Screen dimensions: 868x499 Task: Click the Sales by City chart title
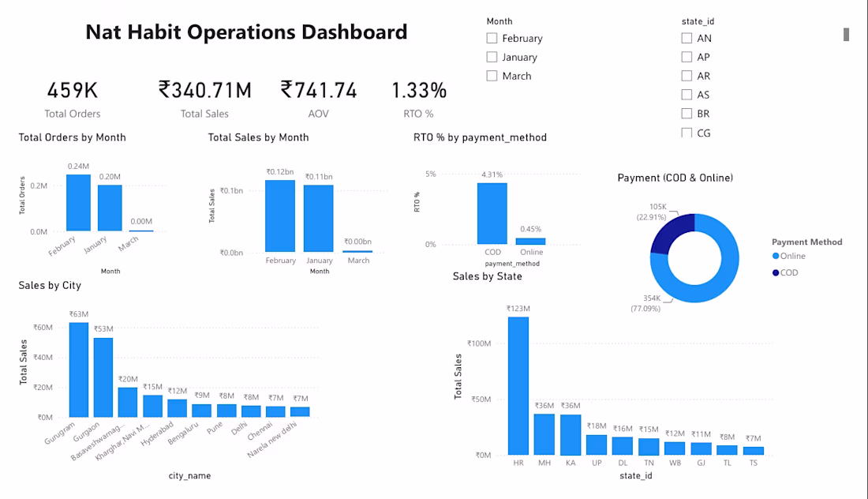(50, 285)
